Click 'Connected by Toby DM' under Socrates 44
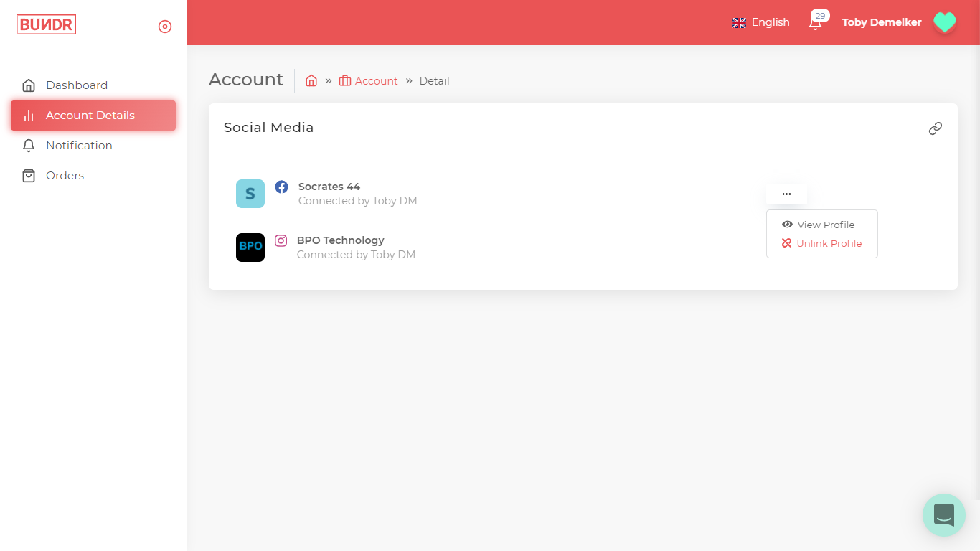The image size is (980, 551). [358, 201]
